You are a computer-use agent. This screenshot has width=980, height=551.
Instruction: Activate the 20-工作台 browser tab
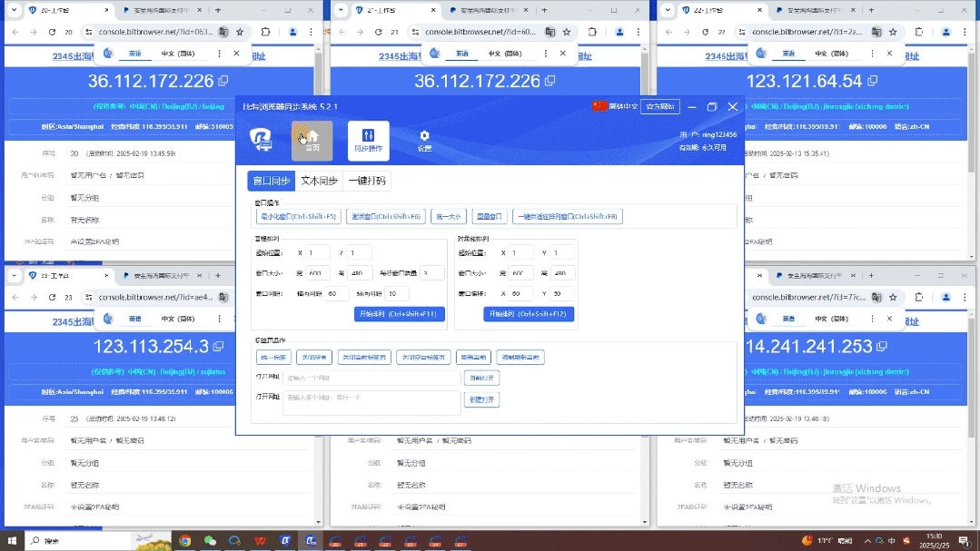(x=67, y=11)
